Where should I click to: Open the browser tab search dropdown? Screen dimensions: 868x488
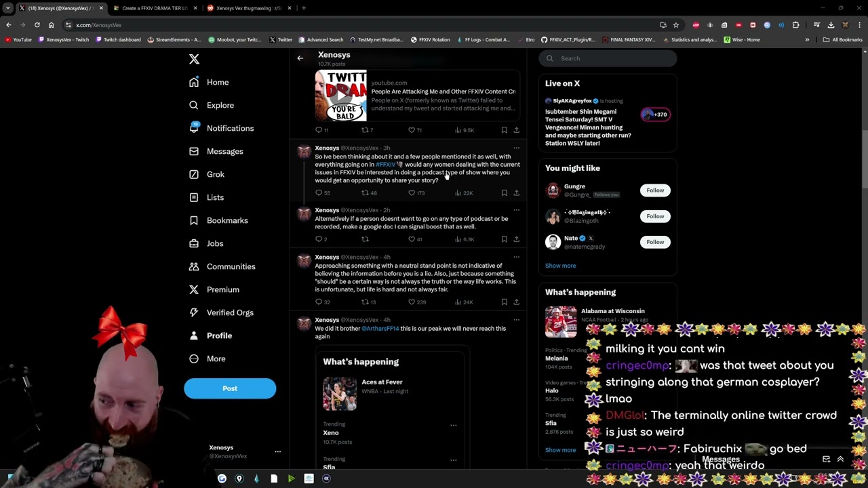point(8,8)
